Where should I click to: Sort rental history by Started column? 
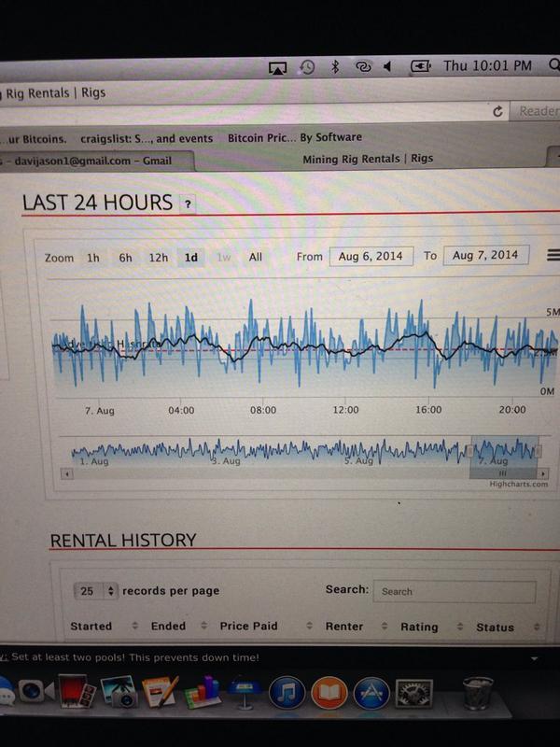pos(105,626)
